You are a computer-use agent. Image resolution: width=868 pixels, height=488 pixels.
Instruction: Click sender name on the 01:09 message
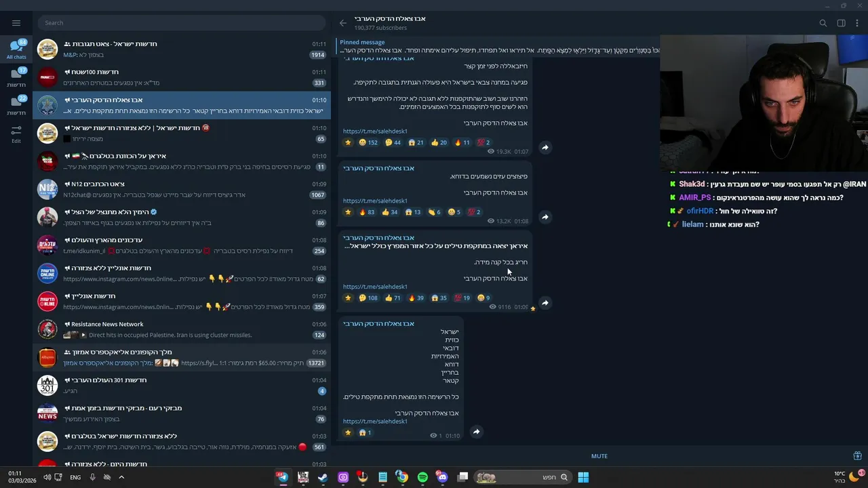point(378,238)
